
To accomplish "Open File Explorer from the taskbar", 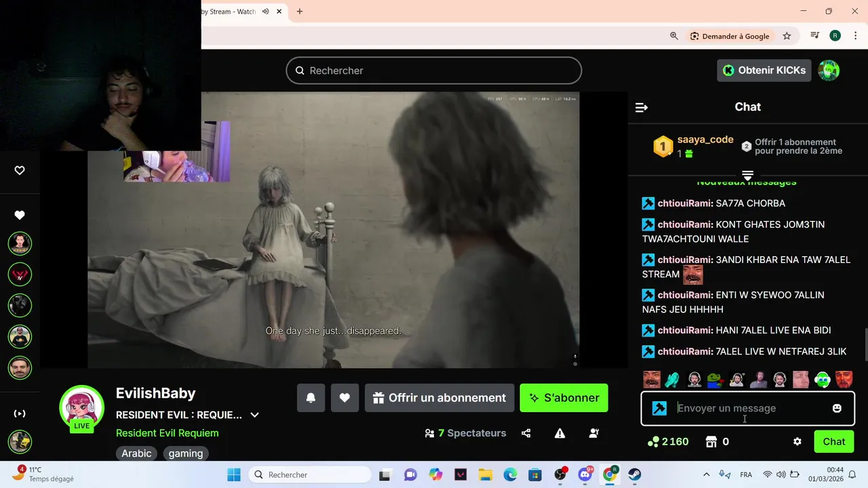I will 485,474.
